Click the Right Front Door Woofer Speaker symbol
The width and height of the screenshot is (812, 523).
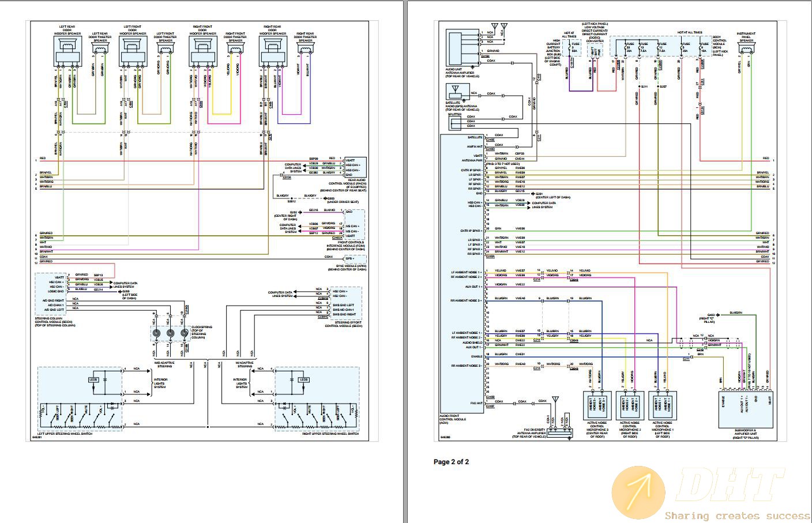pos(202,52)
